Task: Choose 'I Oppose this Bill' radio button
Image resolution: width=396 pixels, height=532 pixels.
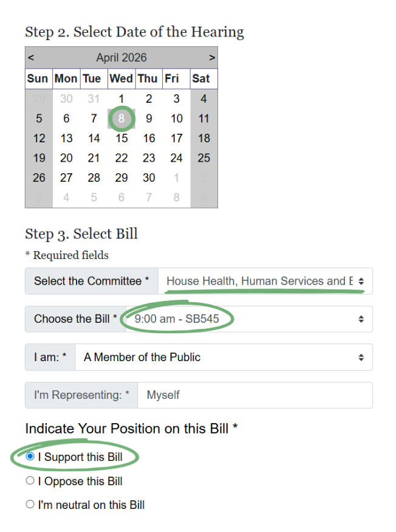Action: 30,481
